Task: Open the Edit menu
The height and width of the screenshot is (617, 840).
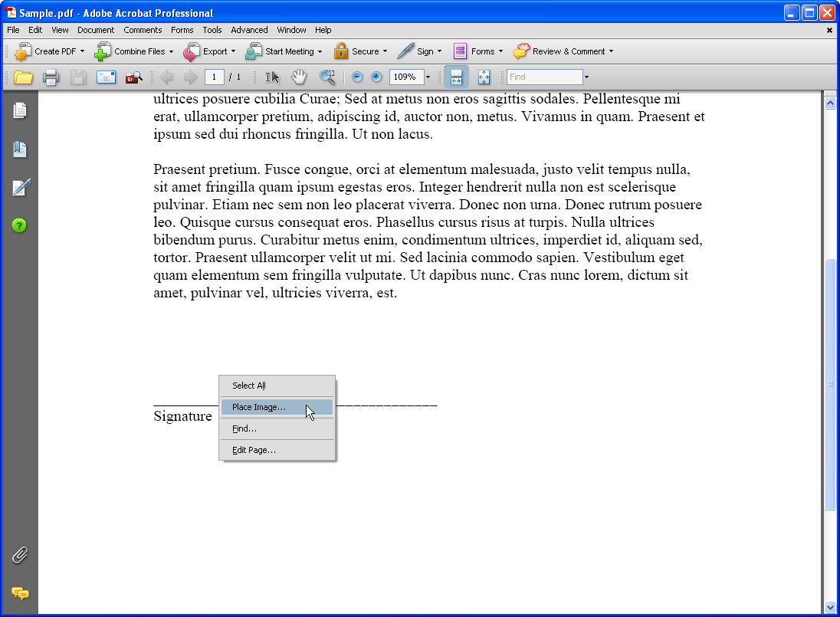Action: (x=35, y=30)
